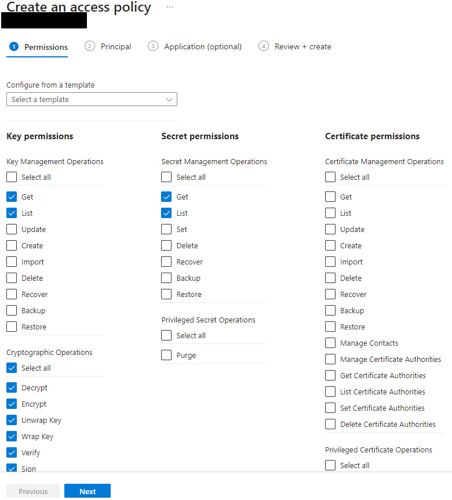Enable Backup under Certificate permissions
Viewport: 452px width, 500px height.
point(330,310)
